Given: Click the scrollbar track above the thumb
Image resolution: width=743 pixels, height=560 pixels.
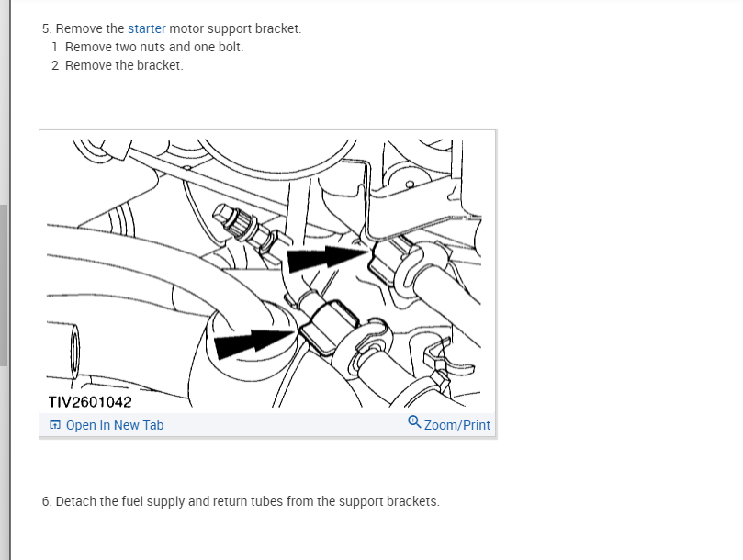Looking at the screenshot, I should (x=4, y=102).
